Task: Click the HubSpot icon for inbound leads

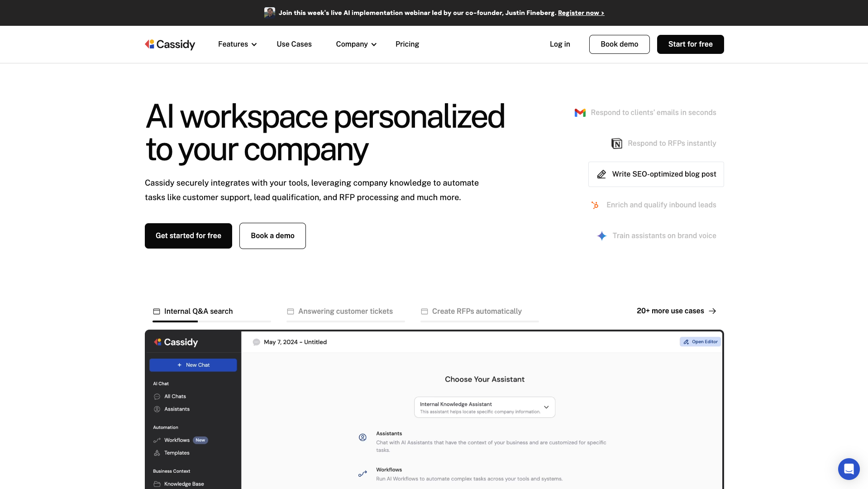Action: click(595, 205)
